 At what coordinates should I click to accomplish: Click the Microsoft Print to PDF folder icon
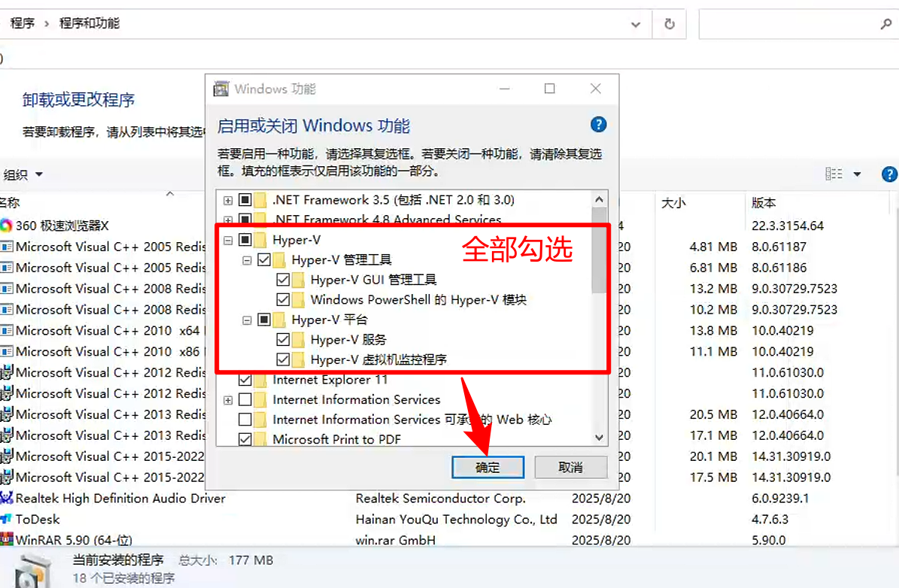pyautogui.click(x=260, y=440)
